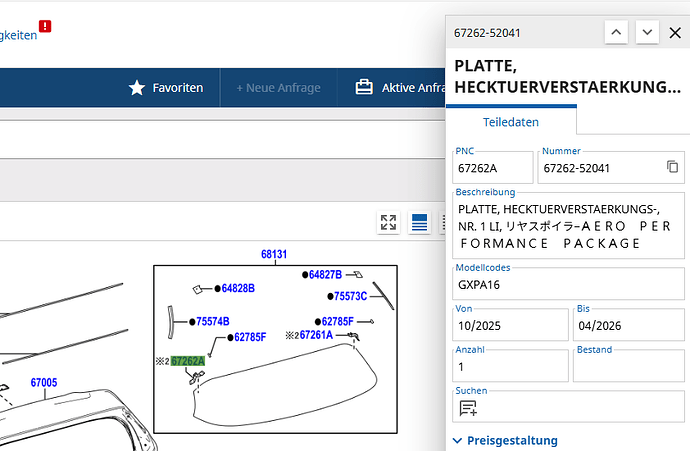Click the fullscreen expand diagram icon
The height and width of the screenshot is (451, 690).
[389, 223]
